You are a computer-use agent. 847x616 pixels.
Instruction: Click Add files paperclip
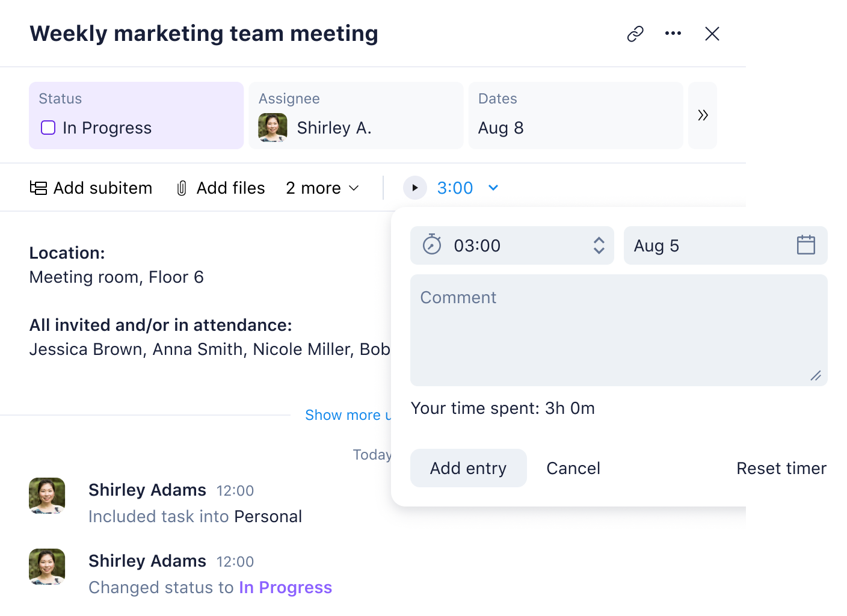[221, 188]
